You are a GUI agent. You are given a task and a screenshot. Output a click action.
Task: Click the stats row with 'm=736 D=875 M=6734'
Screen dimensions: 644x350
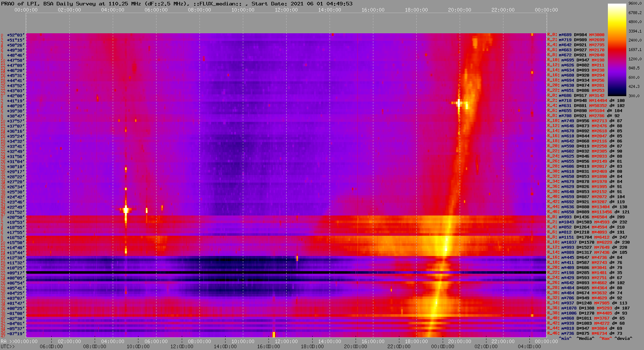pos(585,334)
